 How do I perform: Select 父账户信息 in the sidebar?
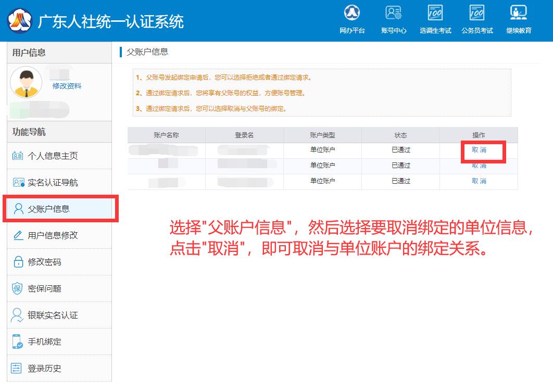(48, 209)
